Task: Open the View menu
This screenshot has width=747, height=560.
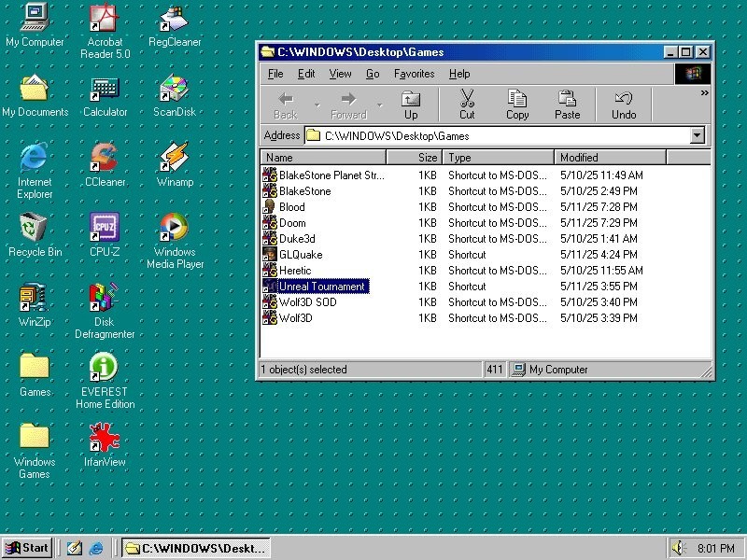Action: (x=340, y=74)
